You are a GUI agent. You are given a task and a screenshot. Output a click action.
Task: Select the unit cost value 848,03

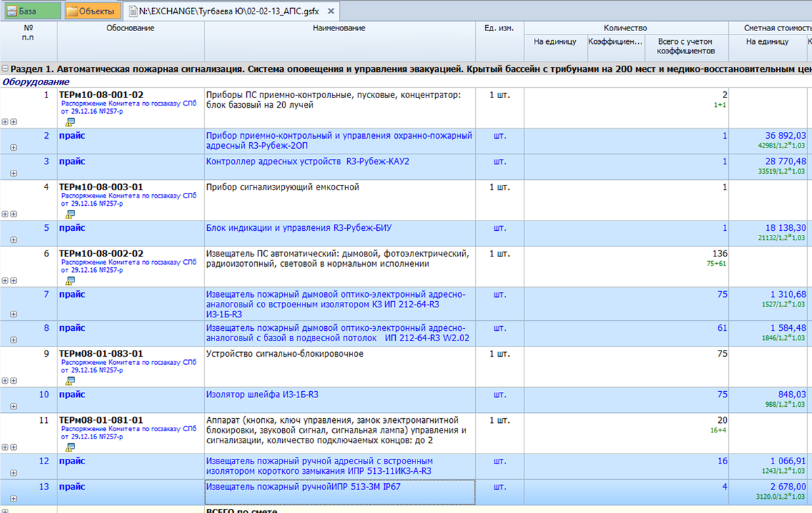click(x=793, y=395)
